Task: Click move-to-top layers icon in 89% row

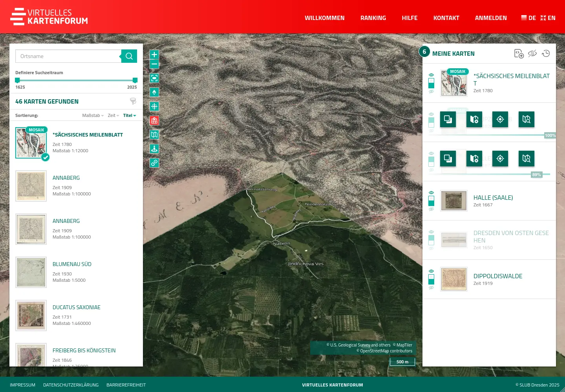Action: [448, 159]
